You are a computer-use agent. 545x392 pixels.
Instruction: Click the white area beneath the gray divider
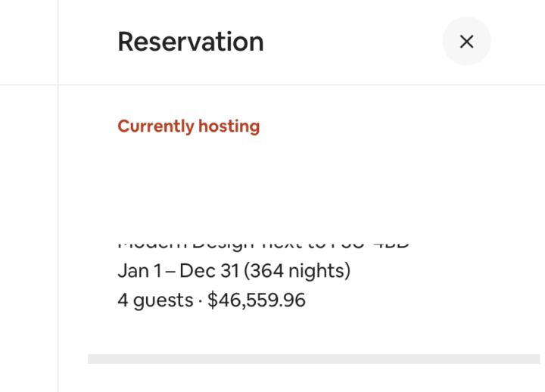(303, 378)
